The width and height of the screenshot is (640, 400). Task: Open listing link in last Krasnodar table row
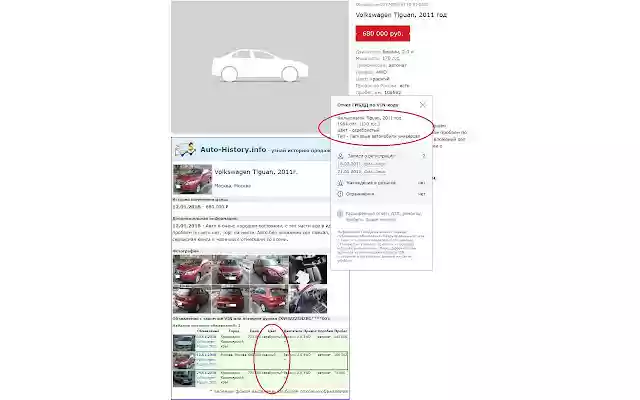pyautogui.click(x=206, y=380)
